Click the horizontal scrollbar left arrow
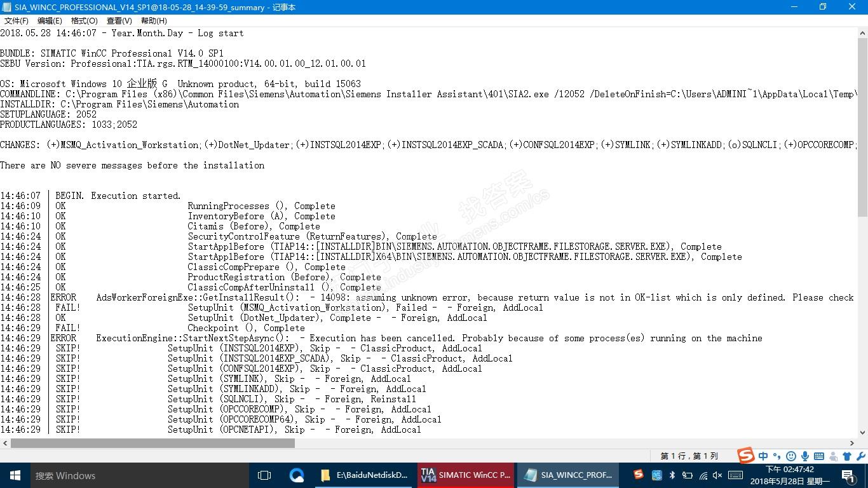The image size is (868, 488). pos(5,443)
